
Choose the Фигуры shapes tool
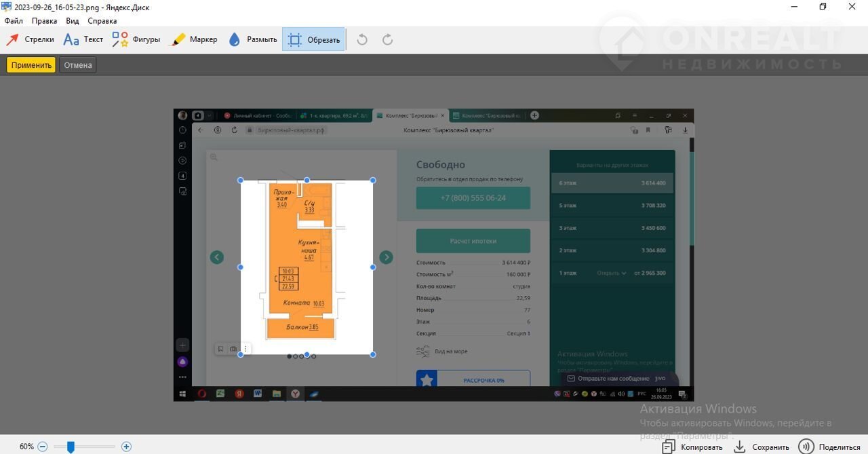click(x=136, y=39)
